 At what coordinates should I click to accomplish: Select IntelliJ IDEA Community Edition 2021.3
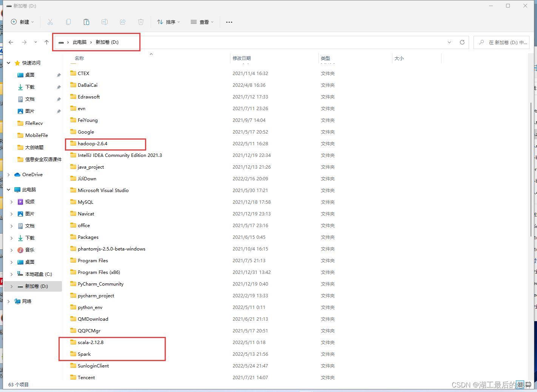pos(120,155)
